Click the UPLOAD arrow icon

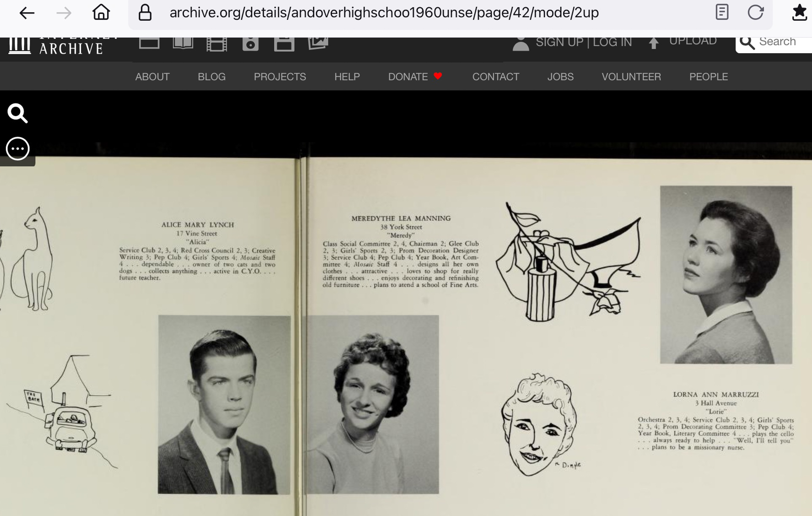tap(653, 43)
